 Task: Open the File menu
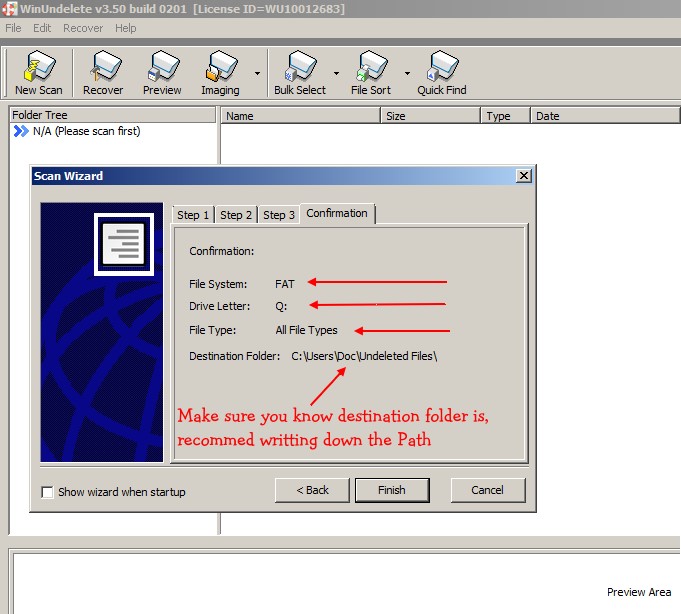(x=13, y=28)
